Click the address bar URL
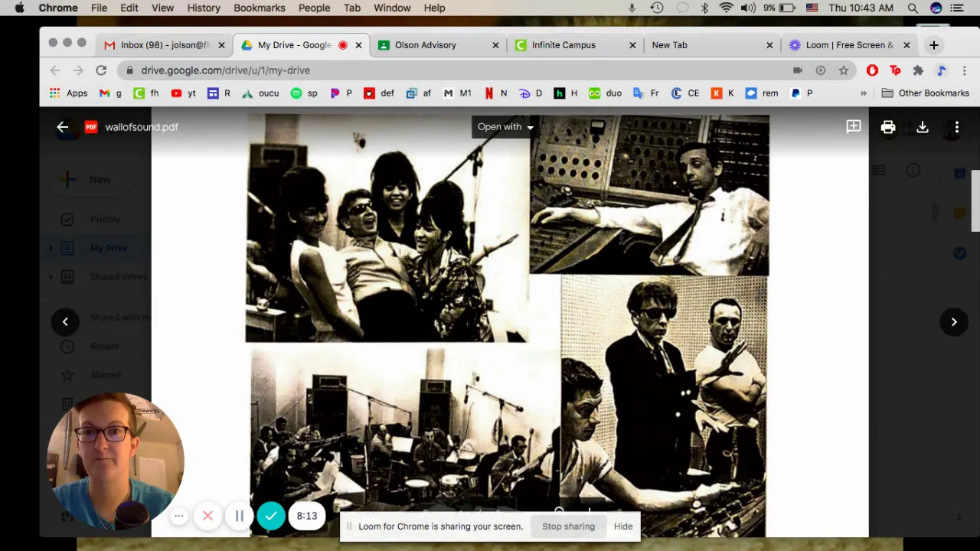The width and height of the screenshot is (980, 551). coord(225,70)
